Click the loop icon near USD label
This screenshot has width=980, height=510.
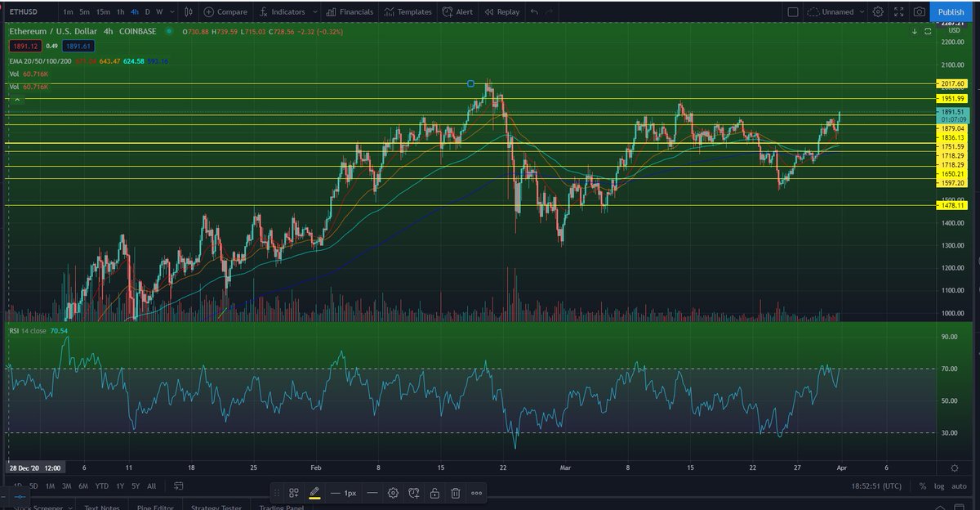tap(929, 32)
